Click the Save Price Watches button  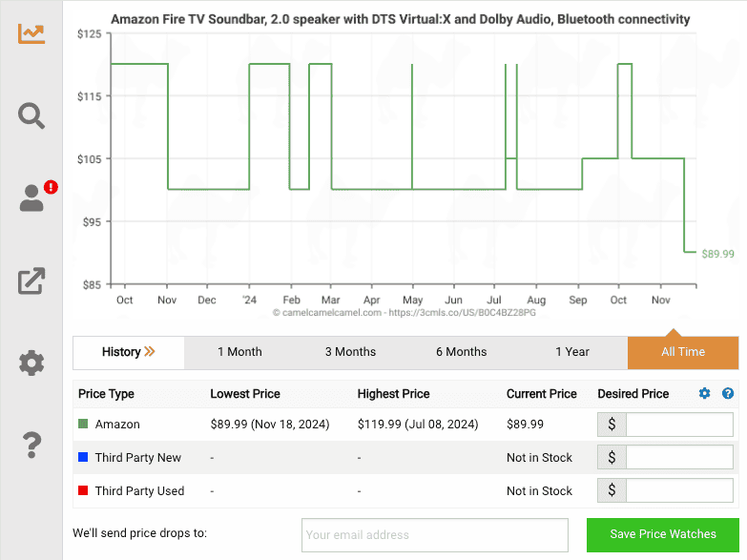[x=663, y=534]
